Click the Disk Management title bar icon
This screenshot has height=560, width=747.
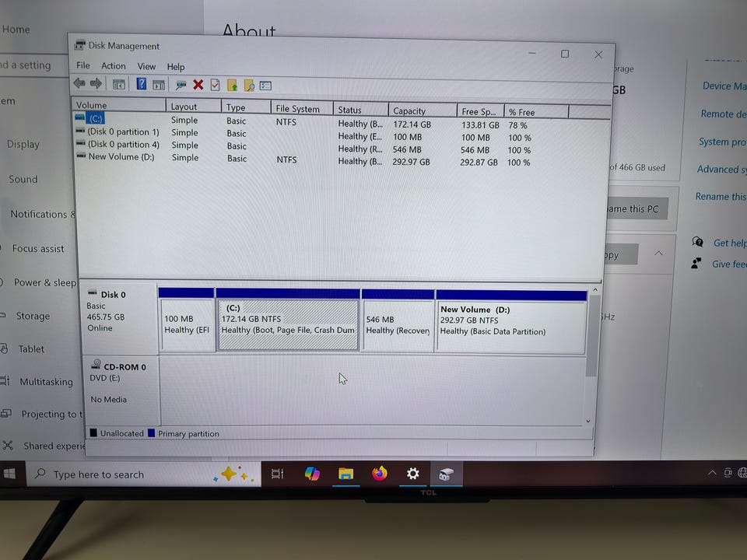pos(79,45)
